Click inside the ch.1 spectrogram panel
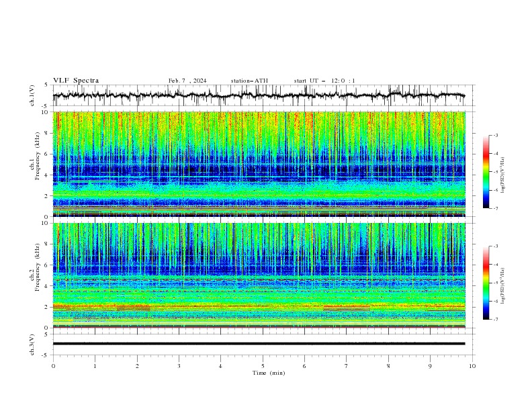 [x=259, y=164]
